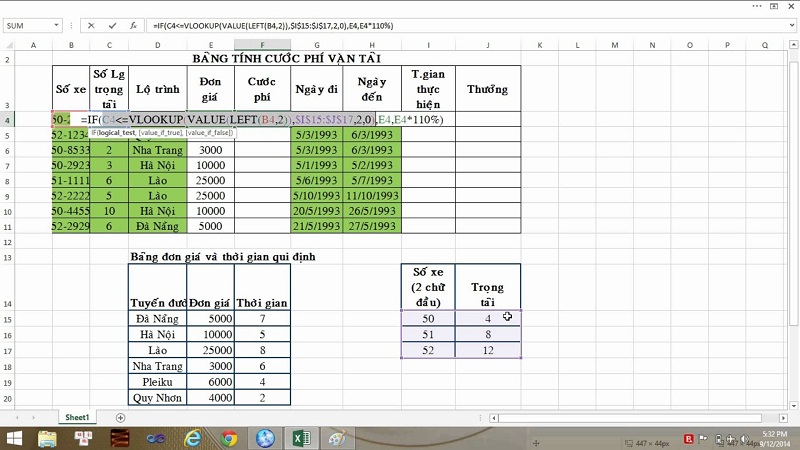Screen dimensions: 800x450
Task: Select the column Q header
Action: pyautogui.click(x=765, y=45)
